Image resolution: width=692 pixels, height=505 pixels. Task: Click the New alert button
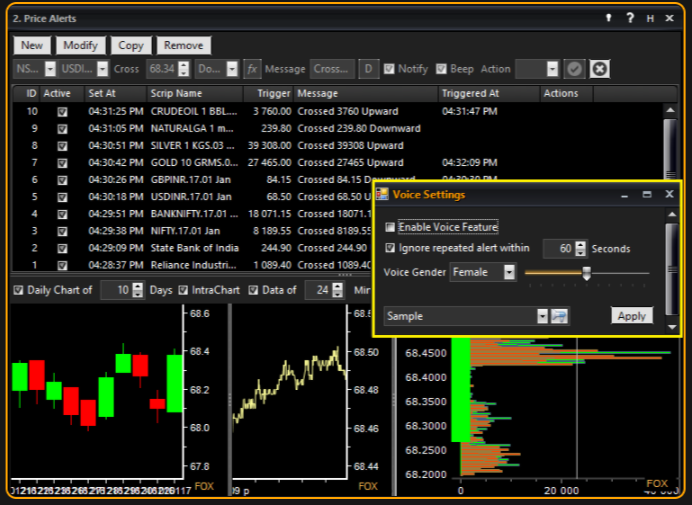(x=32, y=45)
